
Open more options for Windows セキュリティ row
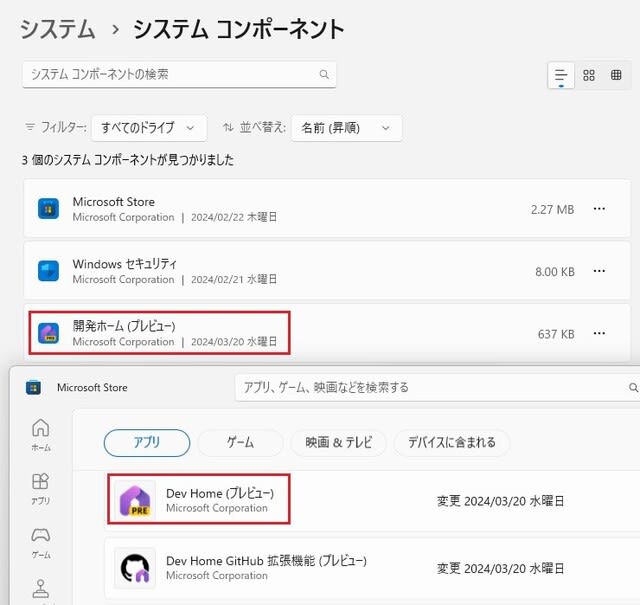(x=599, y=271)
